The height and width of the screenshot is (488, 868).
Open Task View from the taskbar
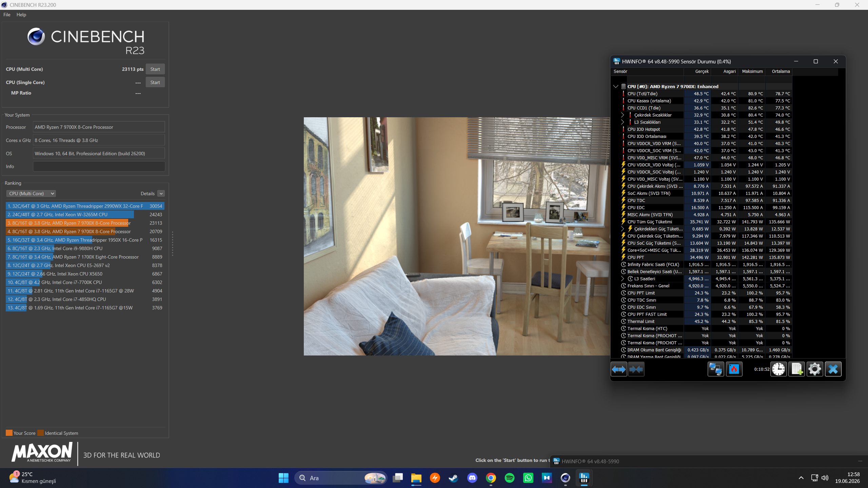coord(398,478)
